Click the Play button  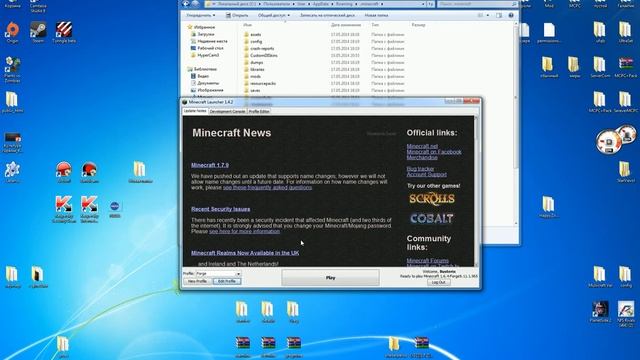[x=331, y=278]
